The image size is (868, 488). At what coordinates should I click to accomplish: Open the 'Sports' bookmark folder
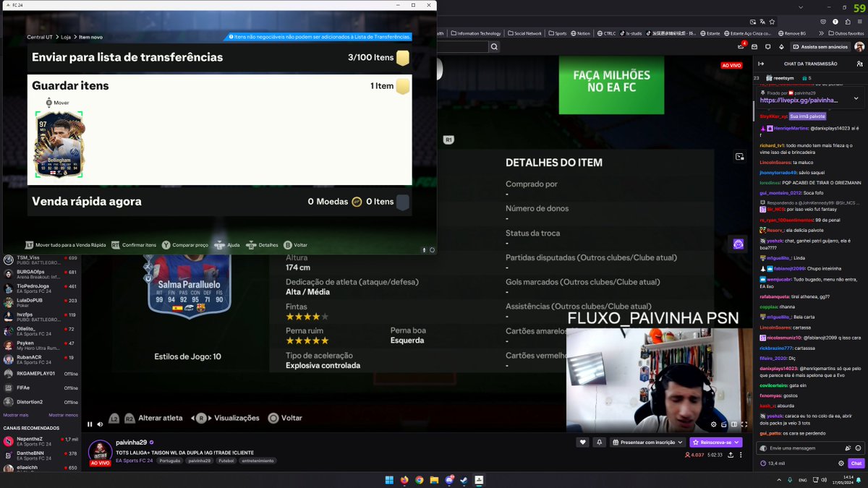click(558, 33)
